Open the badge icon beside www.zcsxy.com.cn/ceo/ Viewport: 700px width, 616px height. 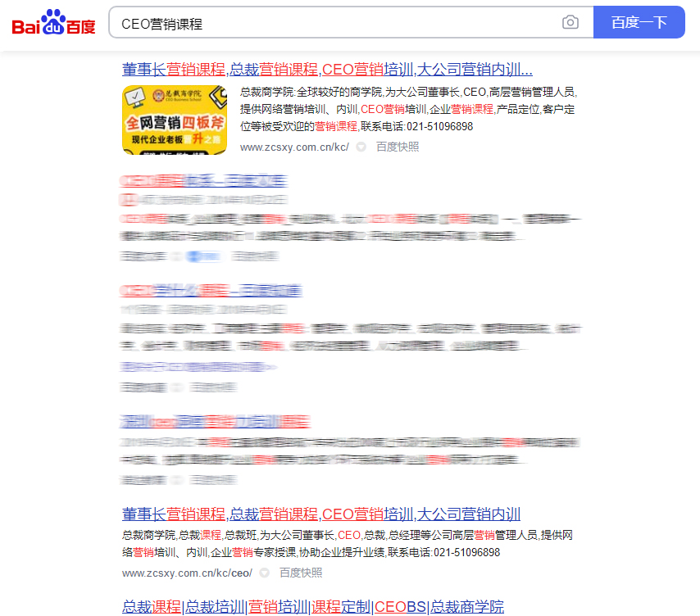tap(262, 573)
